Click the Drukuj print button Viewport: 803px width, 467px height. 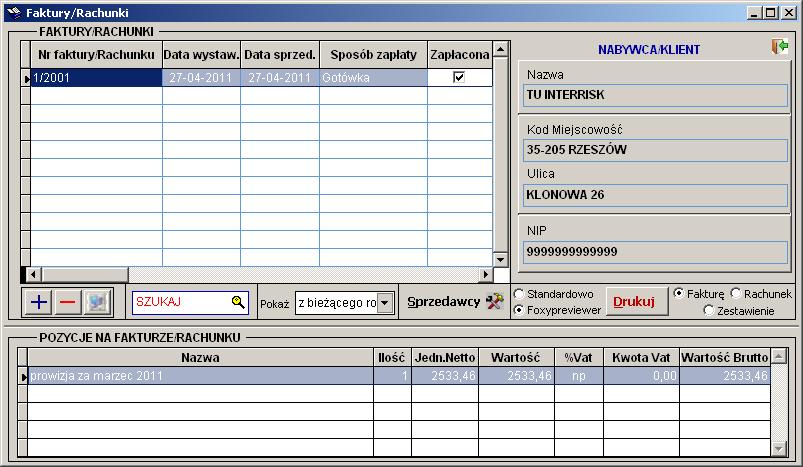click(x=637, y=302)
